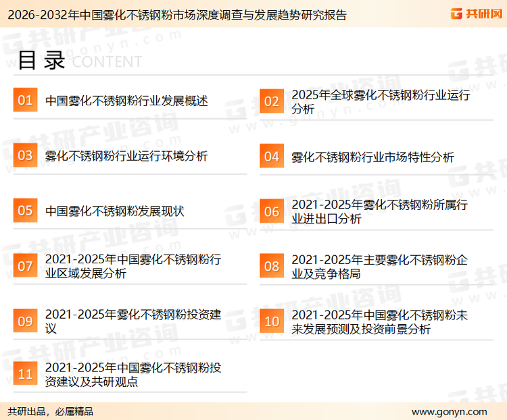Click the orange 09 number badge
The width and height of the screenshot is (507, 420).
(x=25, y=321)
